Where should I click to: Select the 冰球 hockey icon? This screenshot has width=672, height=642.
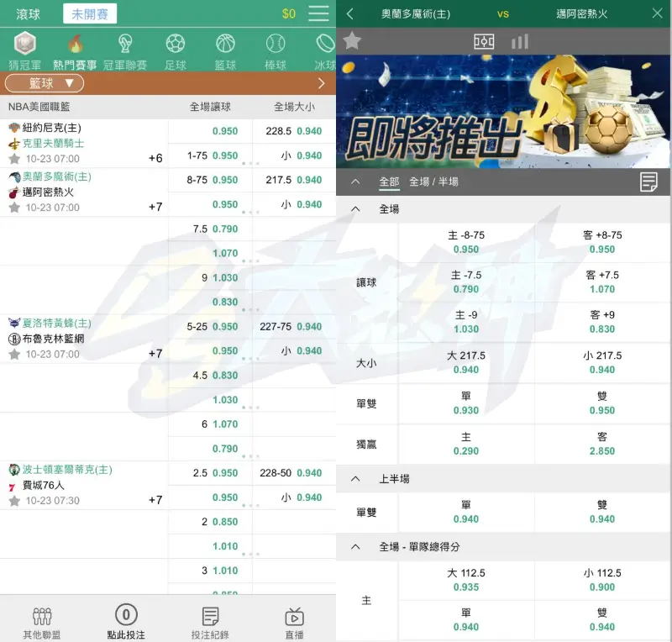326,44
